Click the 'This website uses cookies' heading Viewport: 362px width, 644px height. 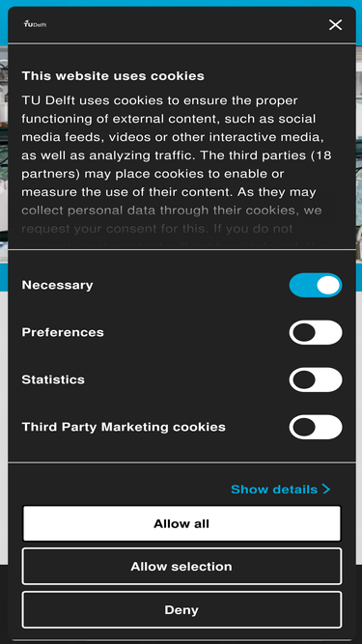pos(113,76)
